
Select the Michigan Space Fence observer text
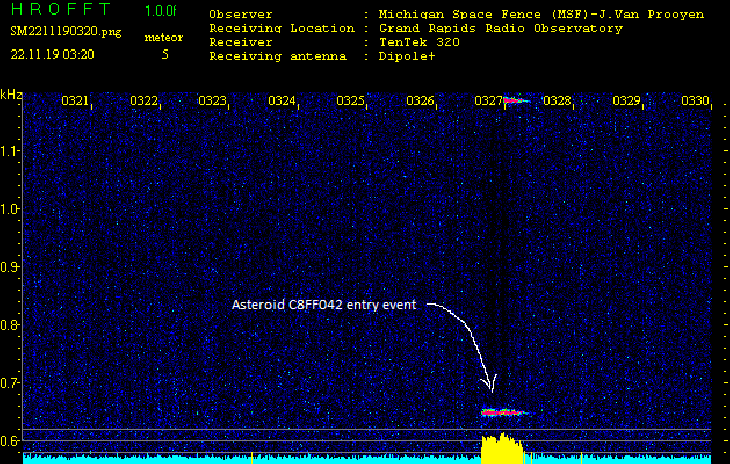click(x=541, y=15)
